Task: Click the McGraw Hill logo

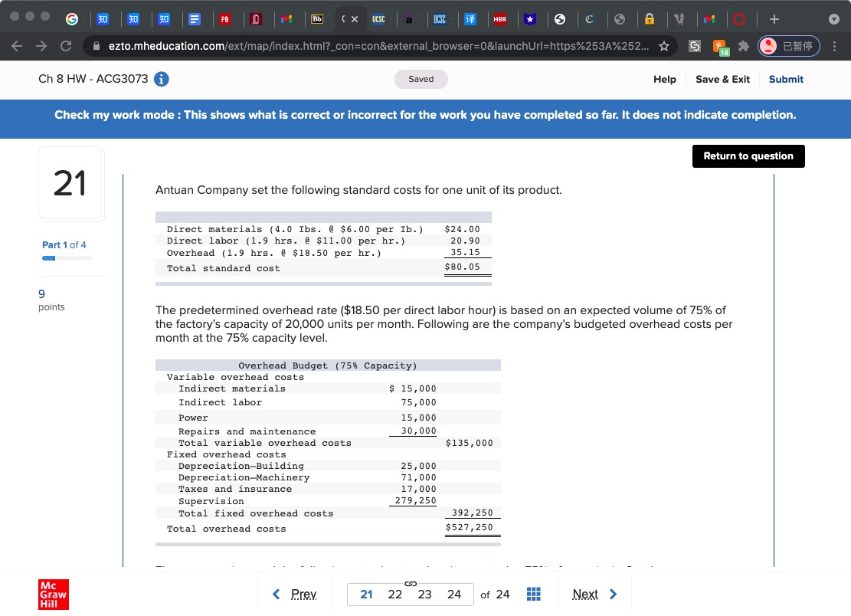Action: 52,594
